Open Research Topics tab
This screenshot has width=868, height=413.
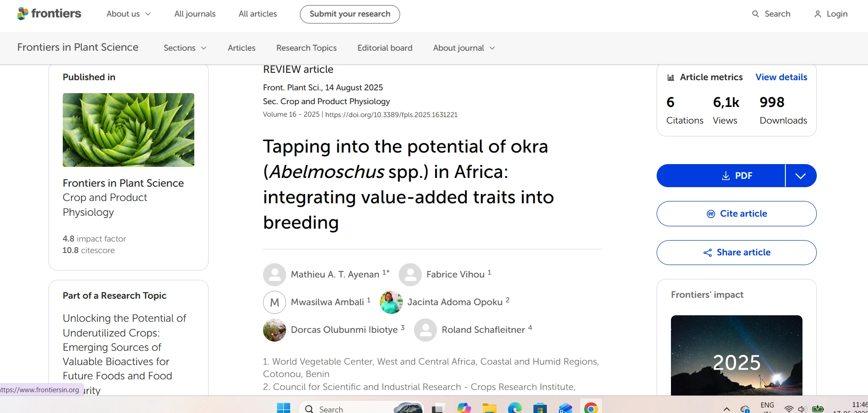[306, 48]
